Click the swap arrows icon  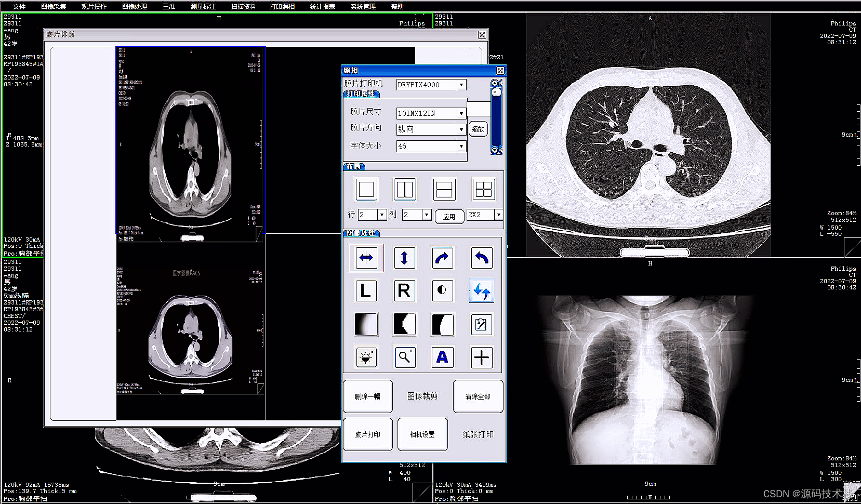point(482,291)
